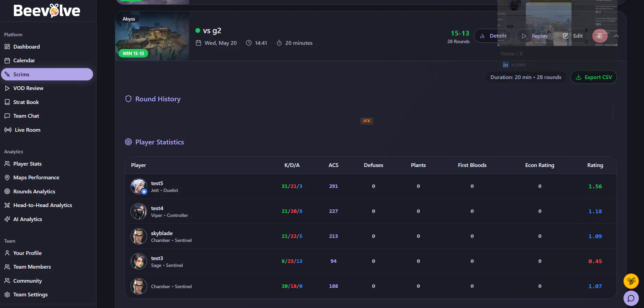Open Head-to-Head Analytics swords icon
The image size is (644, 308).
coord(7,205)
